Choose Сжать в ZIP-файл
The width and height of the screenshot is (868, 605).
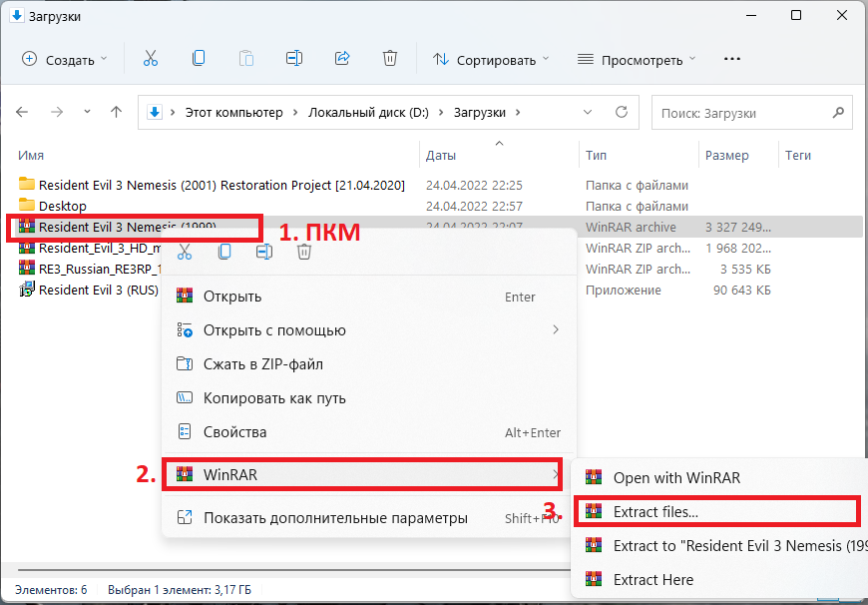369,364
